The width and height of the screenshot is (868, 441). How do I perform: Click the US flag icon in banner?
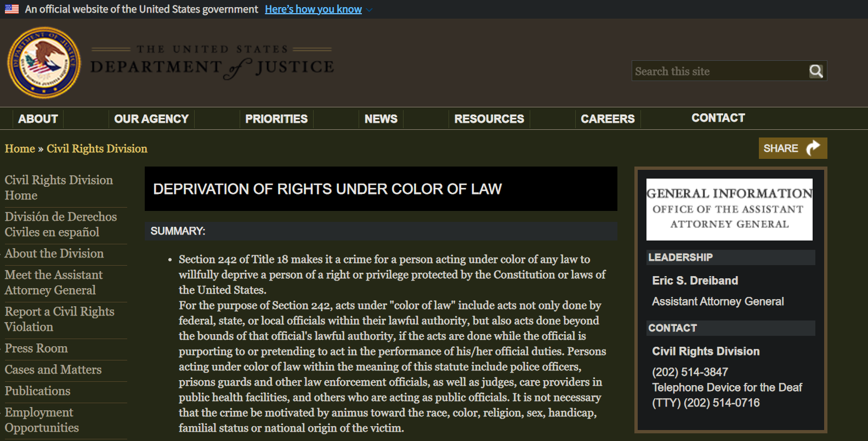pyautogui.click(x=12, y=9)
